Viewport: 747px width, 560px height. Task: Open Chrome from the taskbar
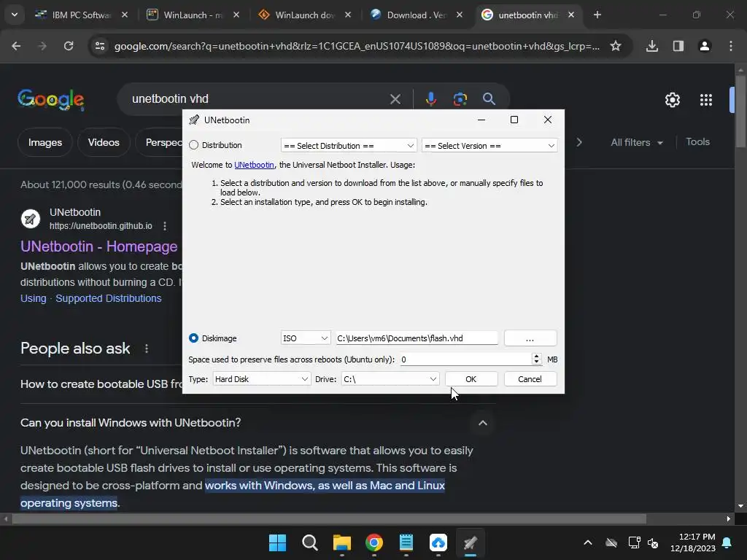point(374,542)
